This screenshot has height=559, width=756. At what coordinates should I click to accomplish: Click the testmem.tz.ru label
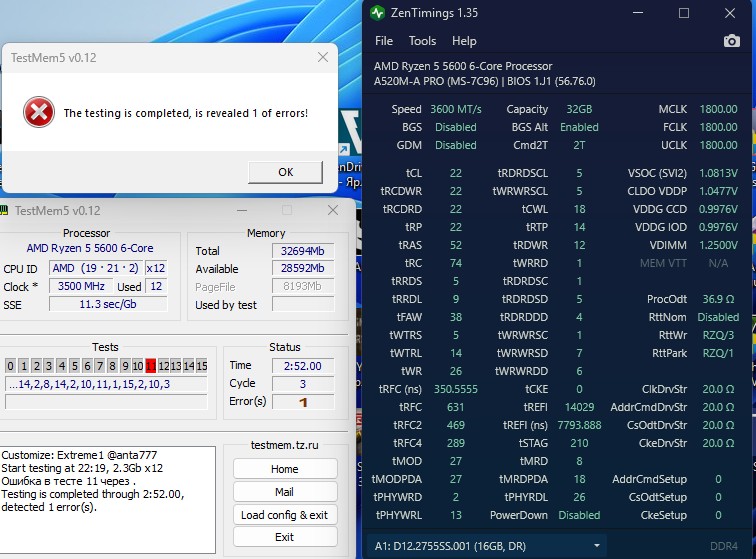tap(284, 445)
